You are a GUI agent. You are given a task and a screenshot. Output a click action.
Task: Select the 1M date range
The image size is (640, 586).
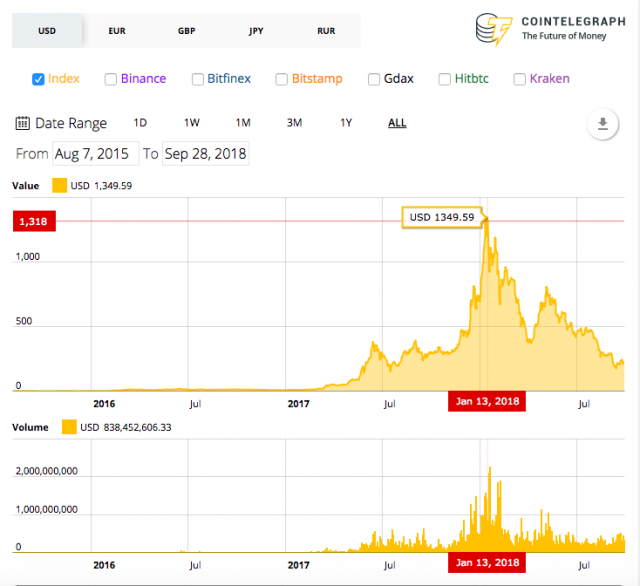coord(243,123)
